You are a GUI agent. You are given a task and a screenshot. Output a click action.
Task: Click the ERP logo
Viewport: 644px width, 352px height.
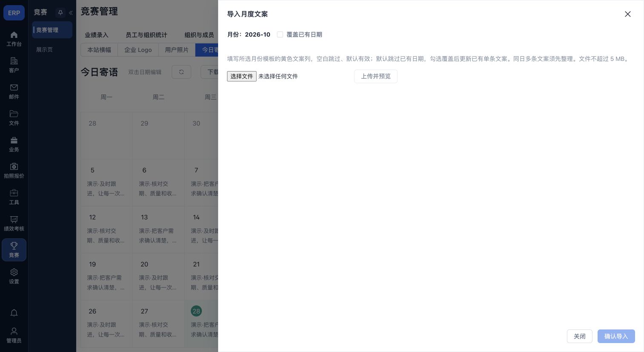pos(14,13)
